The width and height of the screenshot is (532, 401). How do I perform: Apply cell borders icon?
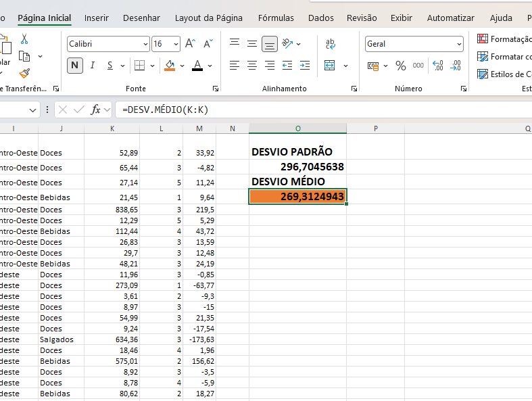point(139,65)
